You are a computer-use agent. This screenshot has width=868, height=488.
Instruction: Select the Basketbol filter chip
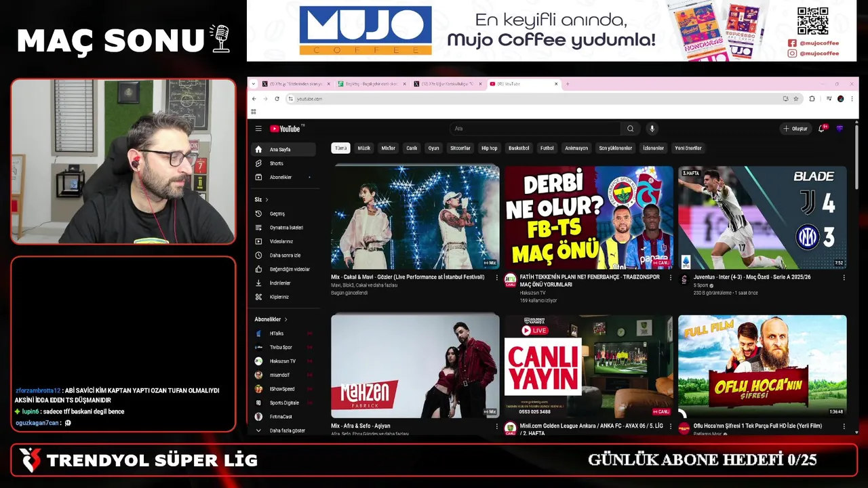coord(519,148)
